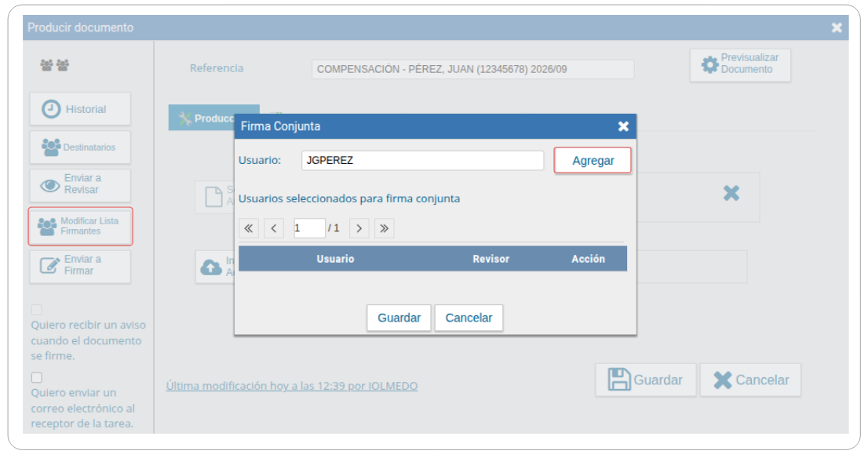Click the Revisor column header

(491, 259)
